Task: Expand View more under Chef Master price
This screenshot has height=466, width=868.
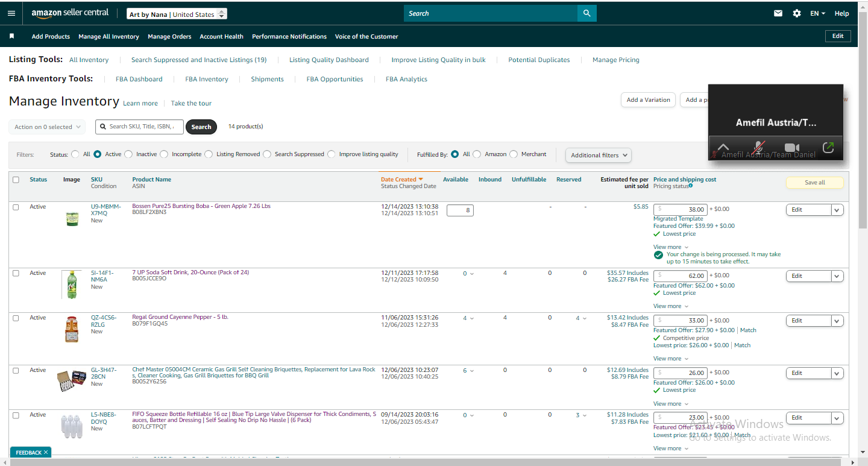Action: [x=671, y=404]
